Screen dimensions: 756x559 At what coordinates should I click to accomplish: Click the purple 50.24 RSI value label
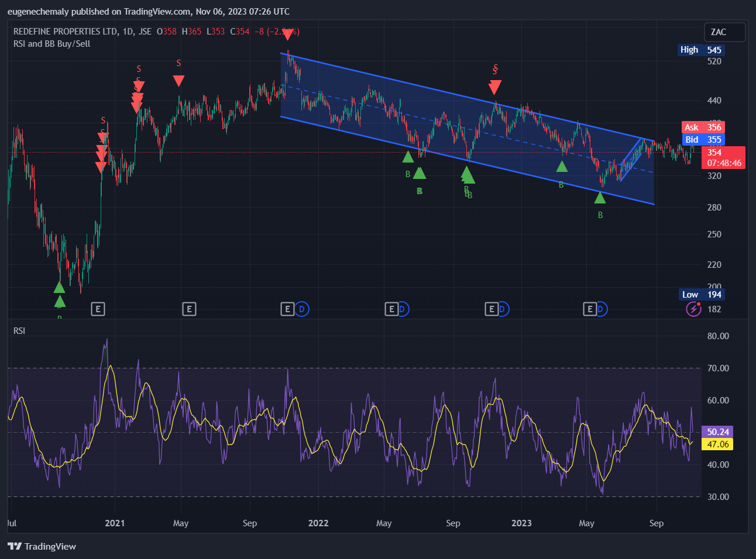pos(717,432)
